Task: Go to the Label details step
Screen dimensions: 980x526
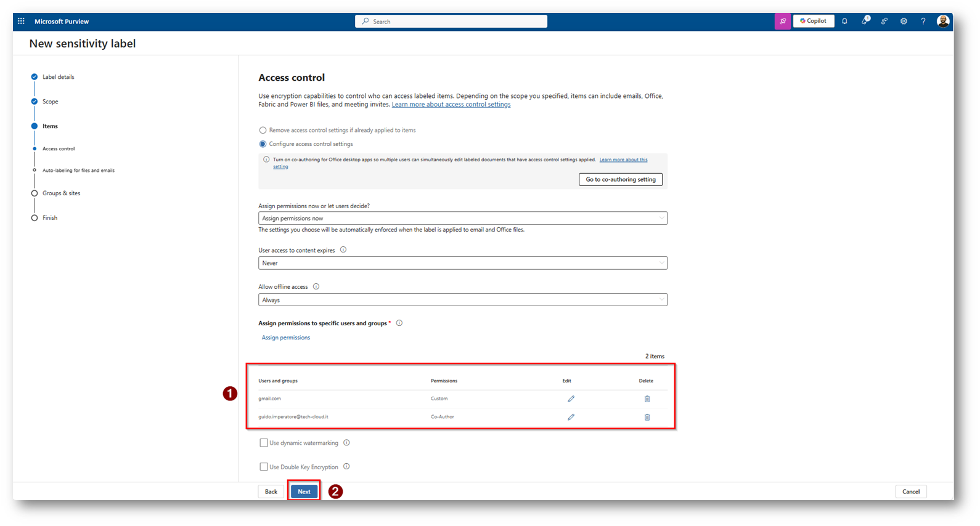Action: click(x=58, y=77)
